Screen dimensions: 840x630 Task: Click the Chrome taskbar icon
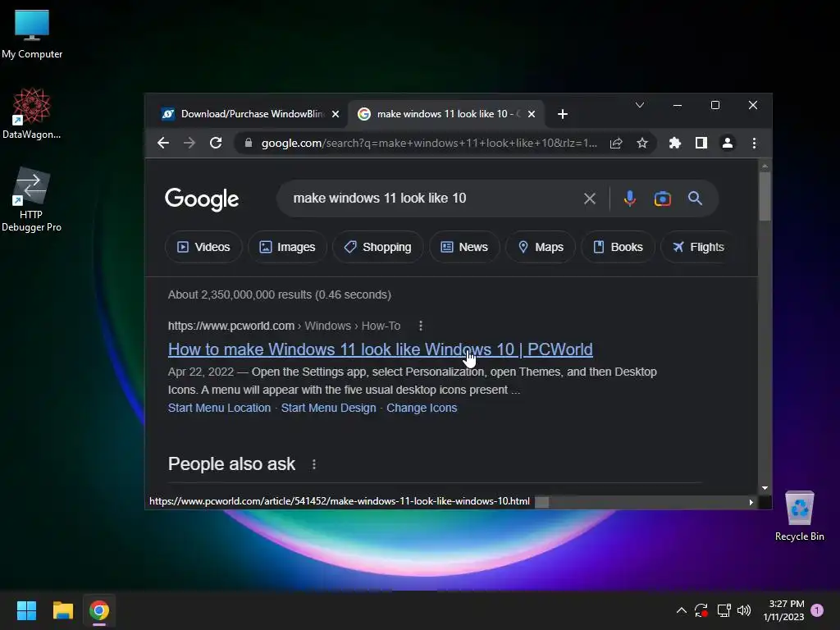click(x=99, y=610)
